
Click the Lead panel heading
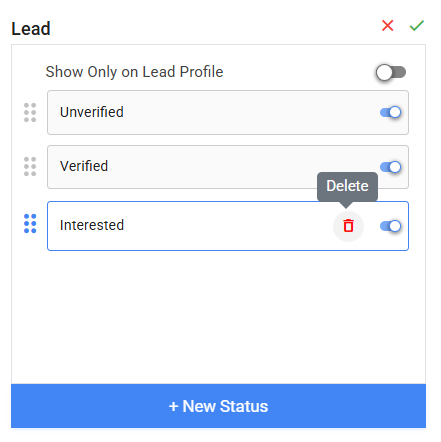tap(31, 28)
